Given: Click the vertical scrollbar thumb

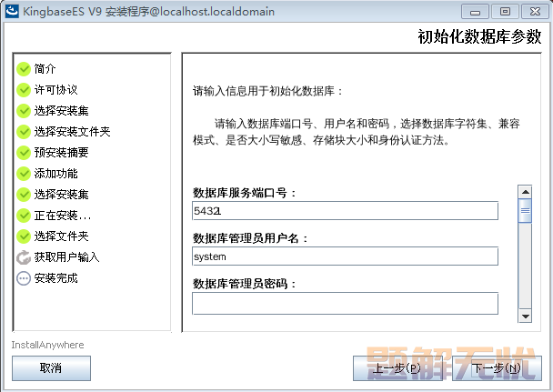Looking at the screenshot, I should pyautogui.click(x=525, y=211).
